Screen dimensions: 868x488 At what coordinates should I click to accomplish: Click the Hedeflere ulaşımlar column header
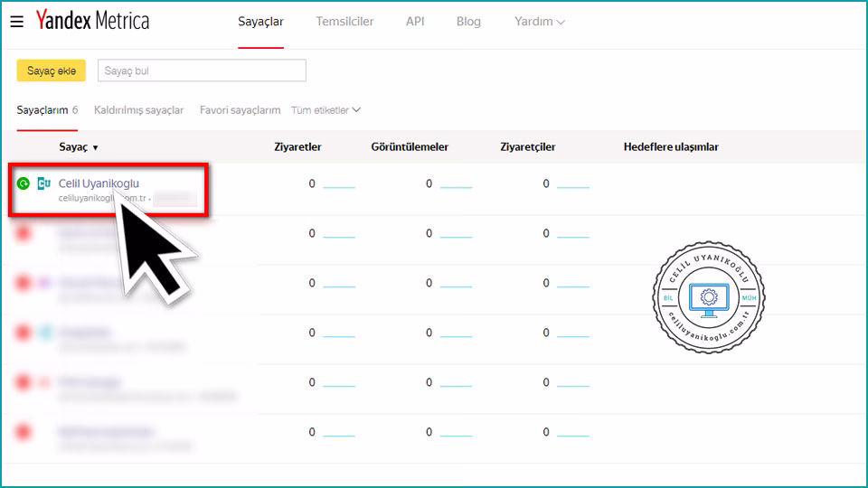671,147
